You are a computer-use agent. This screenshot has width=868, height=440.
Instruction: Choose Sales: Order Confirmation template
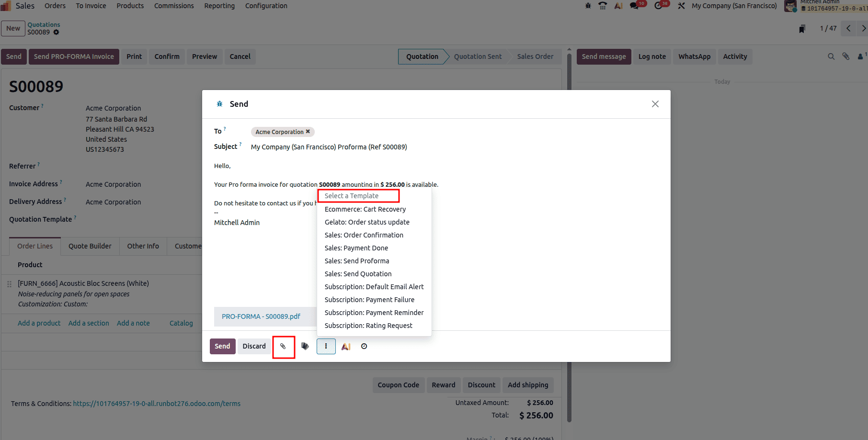[x=364, y=235]
